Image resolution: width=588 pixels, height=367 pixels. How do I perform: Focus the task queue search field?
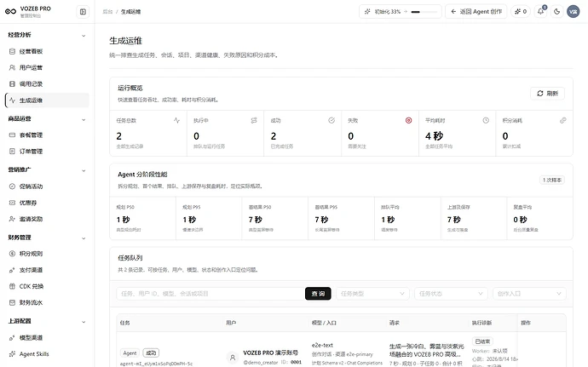point(210,294)
